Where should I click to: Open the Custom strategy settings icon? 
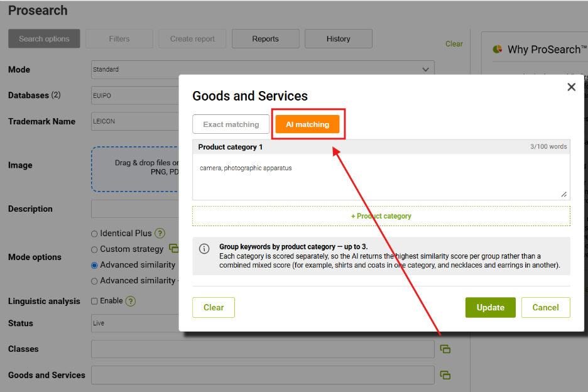(x=173, y=248)
